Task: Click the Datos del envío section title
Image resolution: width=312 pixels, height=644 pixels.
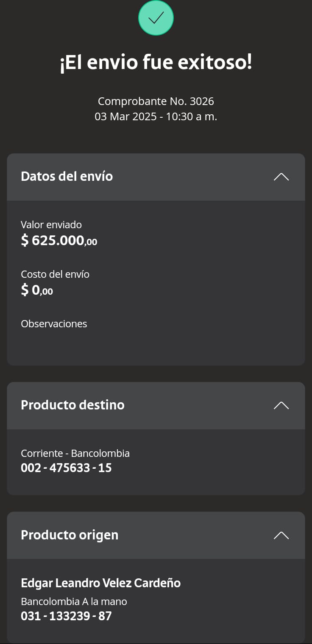Action: [67, 176]
